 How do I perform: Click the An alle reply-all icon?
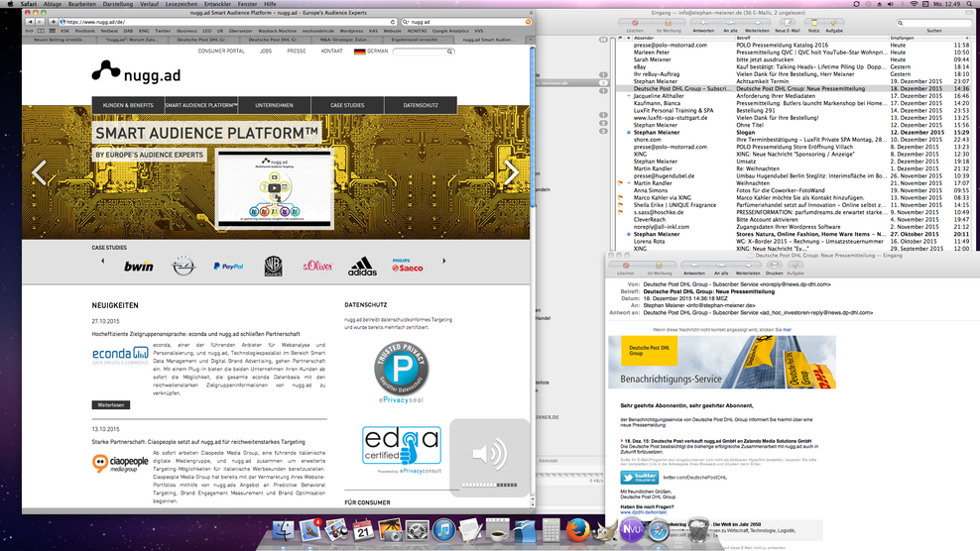(730, 23)
